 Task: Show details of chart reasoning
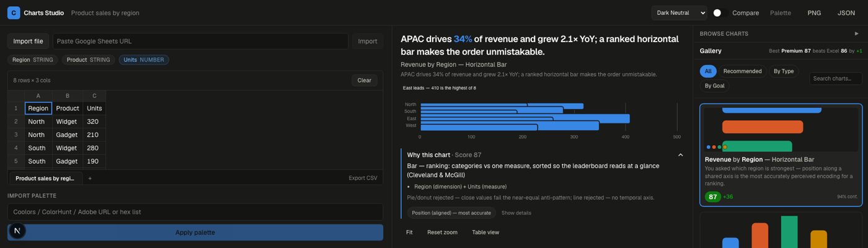point(516,213)
